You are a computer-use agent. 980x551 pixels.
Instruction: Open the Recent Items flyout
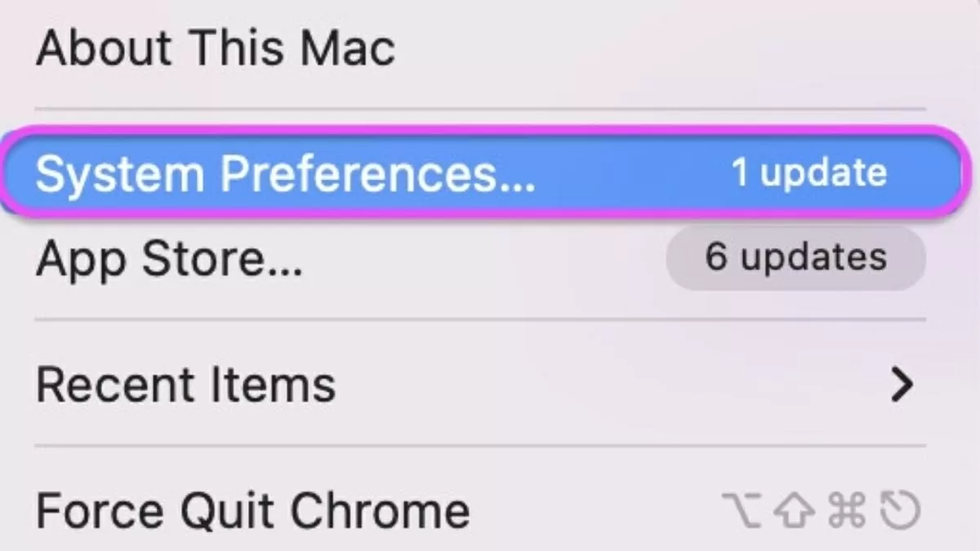click(x=186, y=383)
